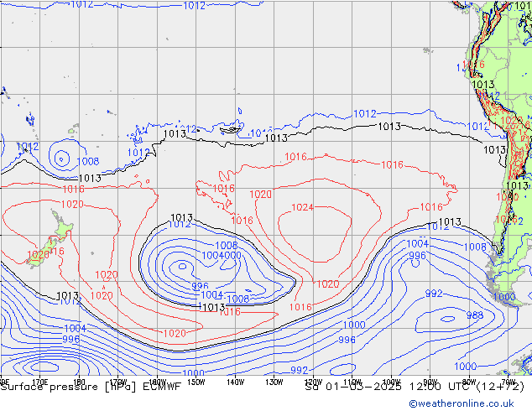Click the 150W longitude axis label

[196, 382]
